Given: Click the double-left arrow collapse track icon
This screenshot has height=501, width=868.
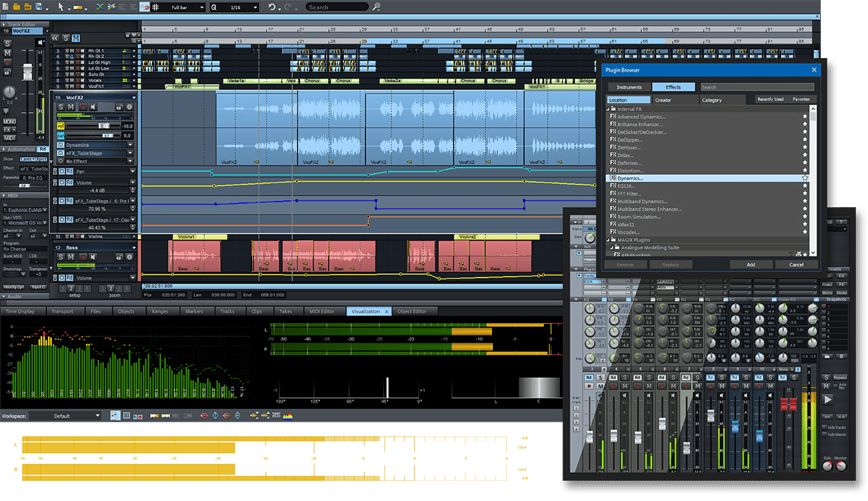Looking at the screenshot, I should point(55,38).
